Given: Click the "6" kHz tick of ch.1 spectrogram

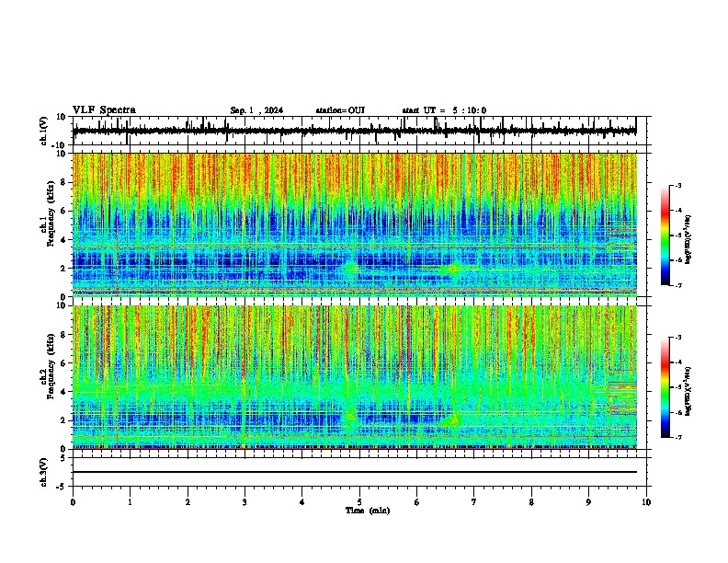Looking at the screenshot, I should coord(64,212).
